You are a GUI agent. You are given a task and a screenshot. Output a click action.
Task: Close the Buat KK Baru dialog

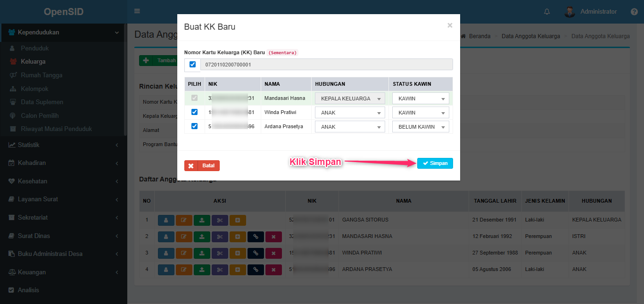coord(450,25)
